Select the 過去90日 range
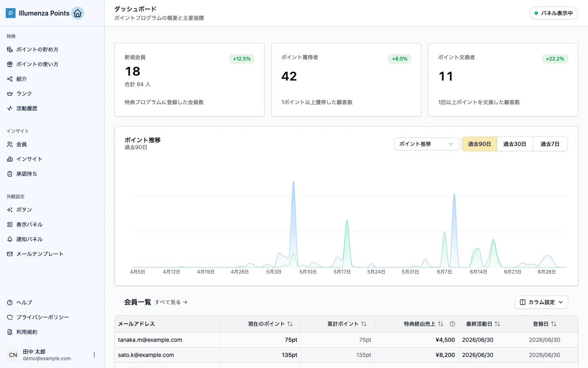 click(x=479, y=144)
